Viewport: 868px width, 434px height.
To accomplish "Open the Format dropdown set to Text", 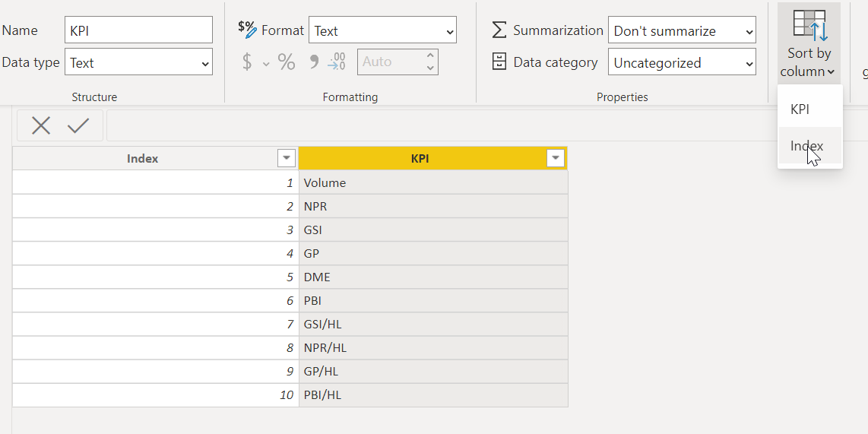I will pos(382,30).
